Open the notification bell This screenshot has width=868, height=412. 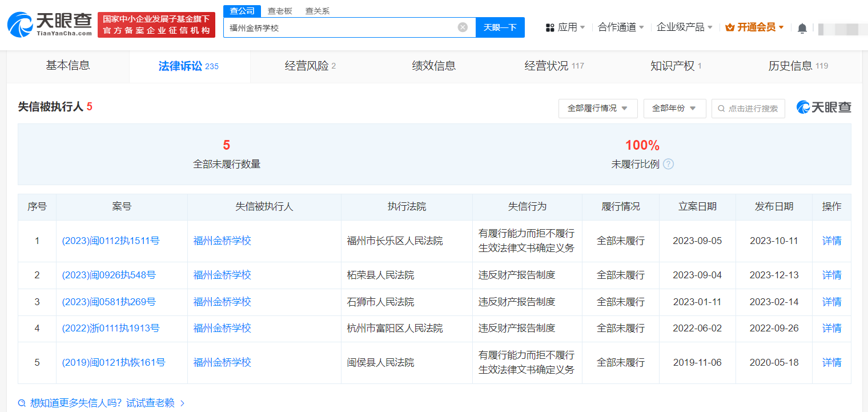click(x=802, y=28)
